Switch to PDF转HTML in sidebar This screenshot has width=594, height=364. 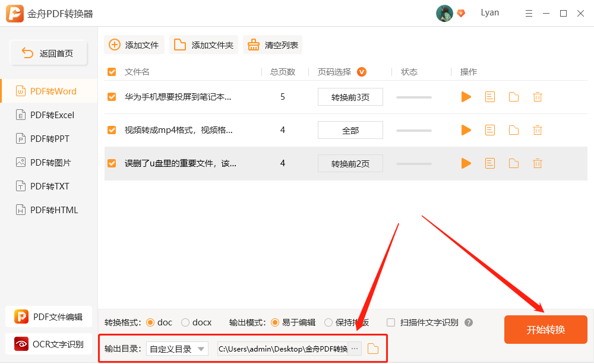click(49, 210)
